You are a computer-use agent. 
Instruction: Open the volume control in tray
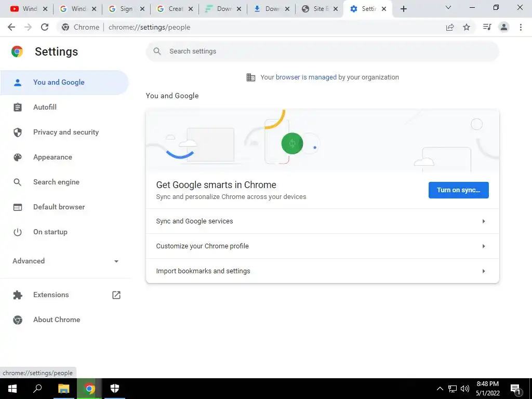tap(465, 389)
